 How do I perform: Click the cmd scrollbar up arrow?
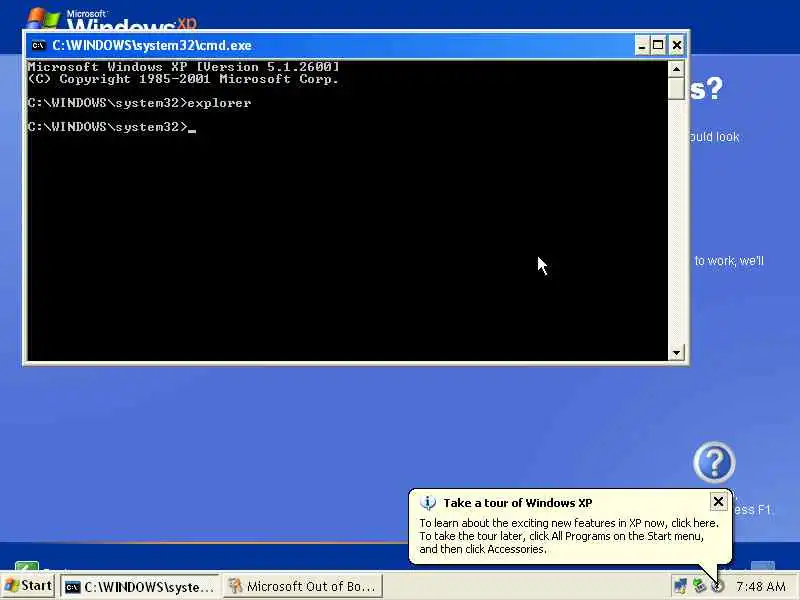pos(677,68)
